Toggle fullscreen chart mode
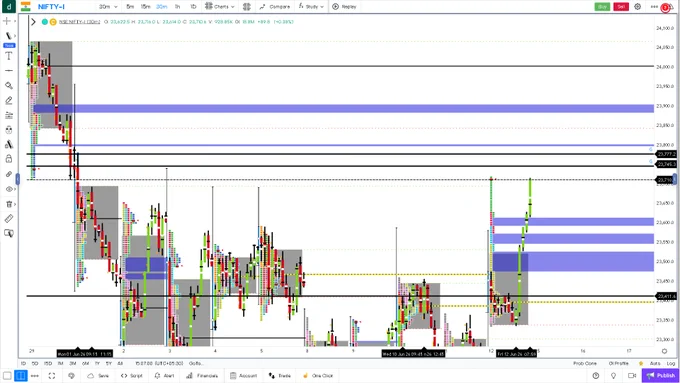Image resolution: width=680 pixels, height=383 pixels. 52,376
